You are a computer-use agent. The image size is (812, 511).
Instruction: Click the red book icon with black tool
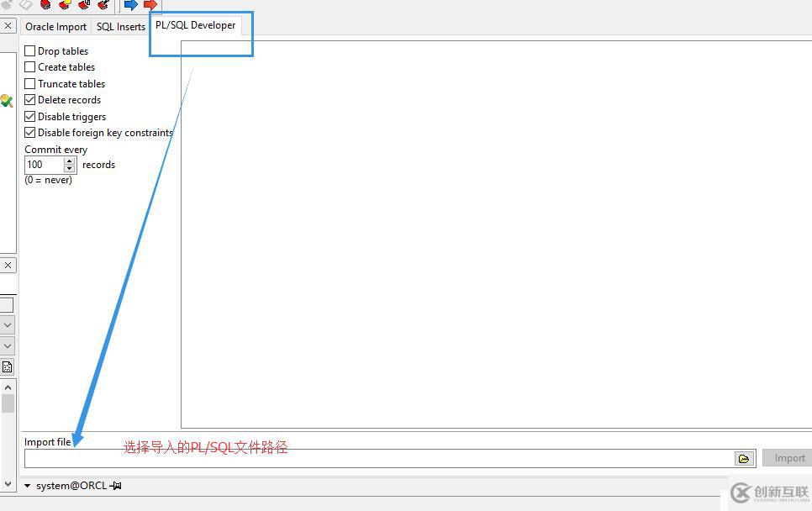pos(103,5)
